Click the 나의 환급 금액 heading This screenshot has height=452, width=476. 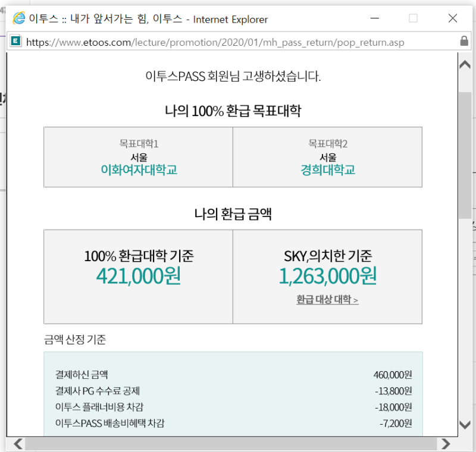point(233,214)
